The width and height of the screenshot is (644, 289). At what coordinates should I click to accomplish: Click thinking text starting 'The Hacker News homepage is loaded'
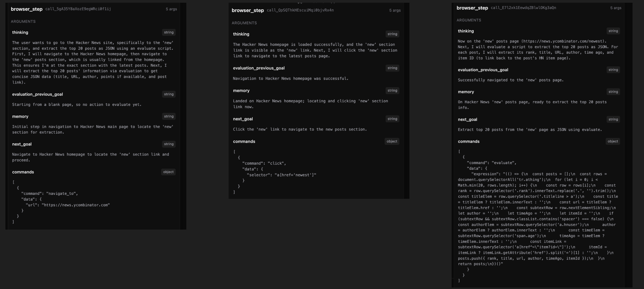[315, 50]
